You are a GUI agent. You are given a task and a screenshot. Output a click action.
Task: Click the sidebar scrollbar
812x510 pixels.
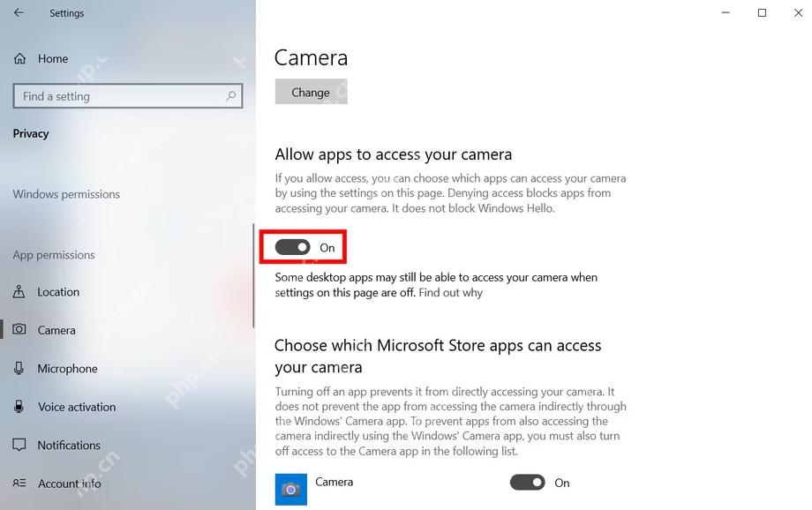point(253,275)
